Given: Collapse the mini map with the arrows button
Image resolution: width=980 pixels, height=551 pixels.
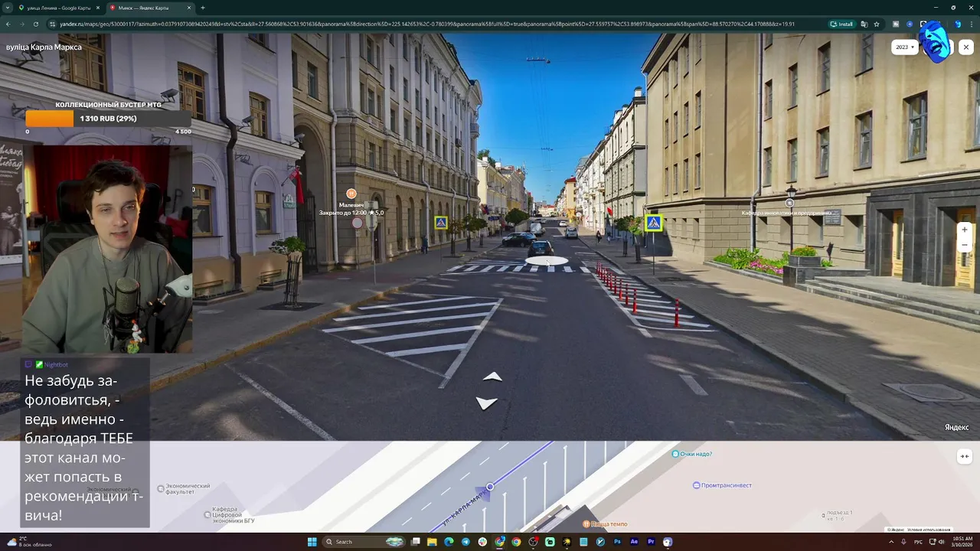Looking at the screenshot, I should (965, 456).
